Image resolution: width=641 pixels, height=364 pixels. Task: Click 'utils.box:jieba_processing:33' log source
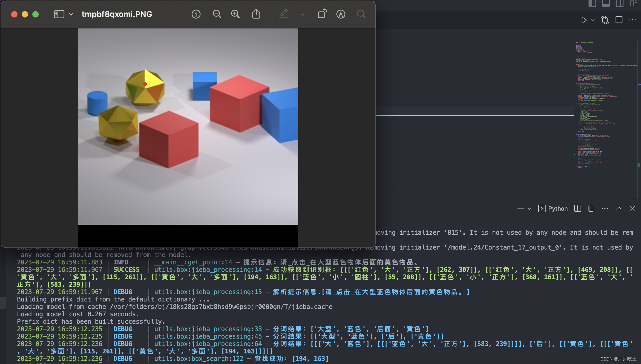[x=208, y=329]
